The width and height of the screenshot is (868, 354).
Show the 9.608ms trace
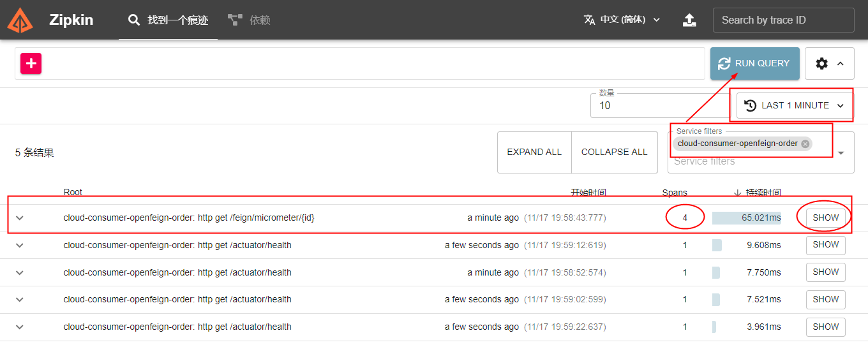click(x=826, y=245)
